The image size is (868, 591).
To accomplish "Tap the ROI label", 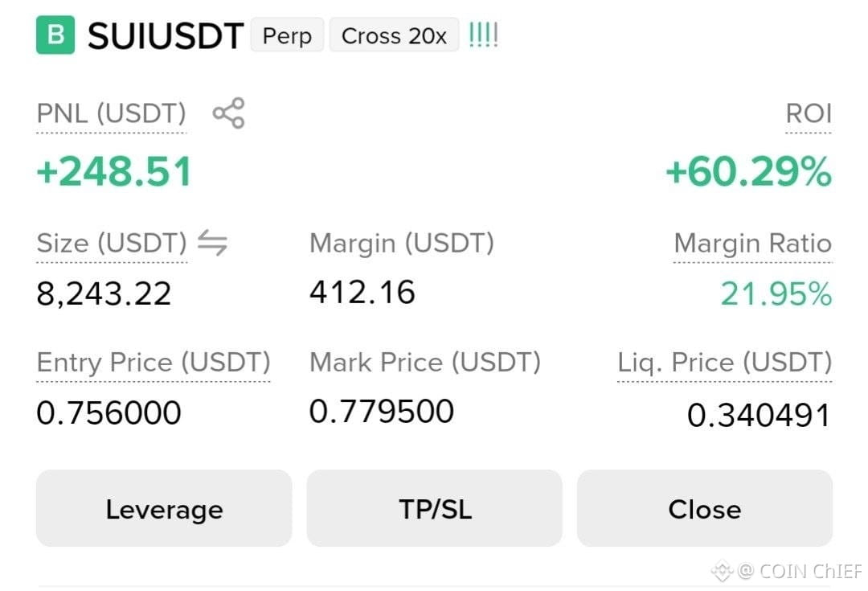I will coord(809,113).
